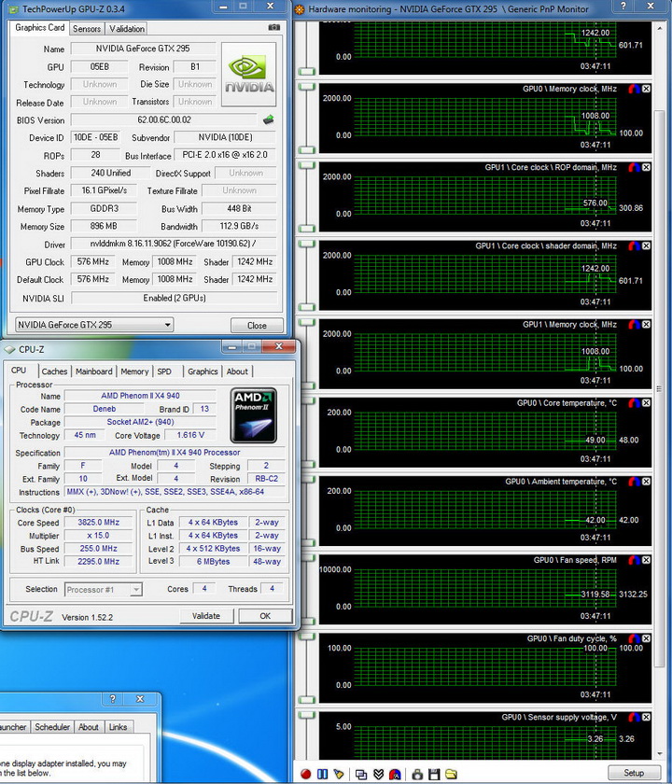Click the overlapping windows icon in monitoring toolbar
Viewport: 672px width, 784px height.
point(361,774)
